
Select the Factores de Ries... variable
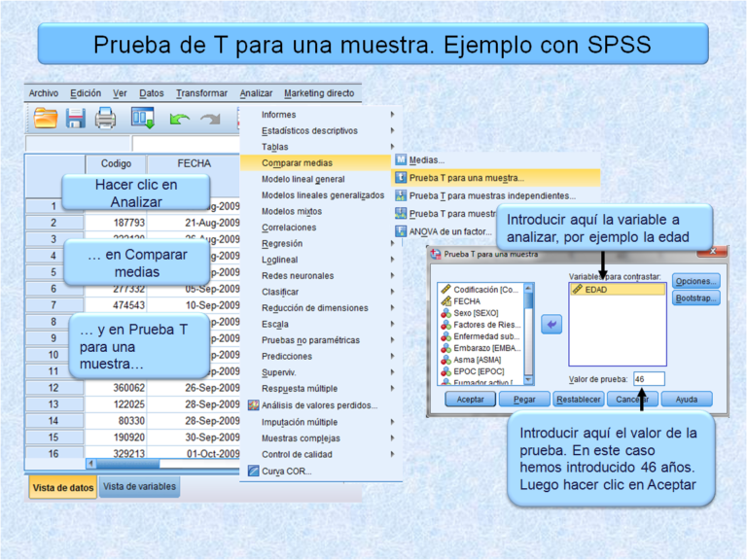coord(480,325)
